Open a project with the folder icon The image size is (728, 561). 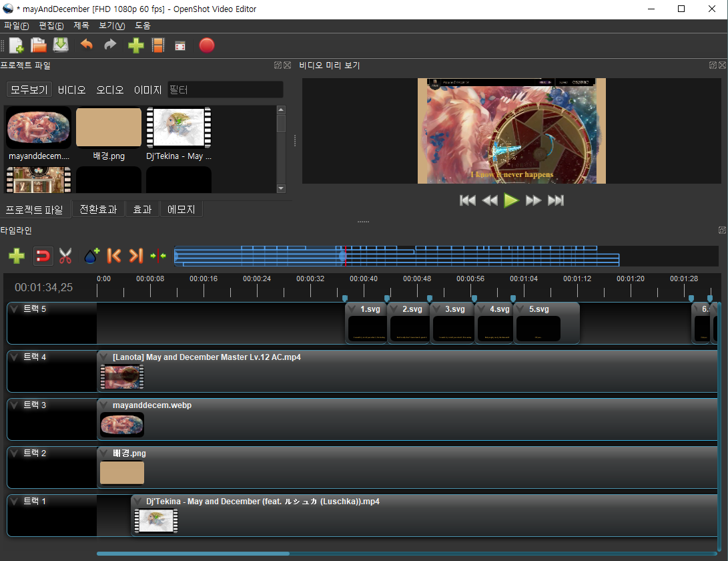tap(39, 45)
